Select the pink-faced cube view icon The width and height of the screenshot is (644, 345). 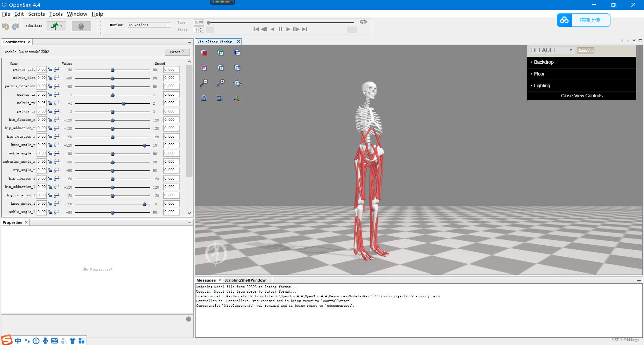(204, 67)
